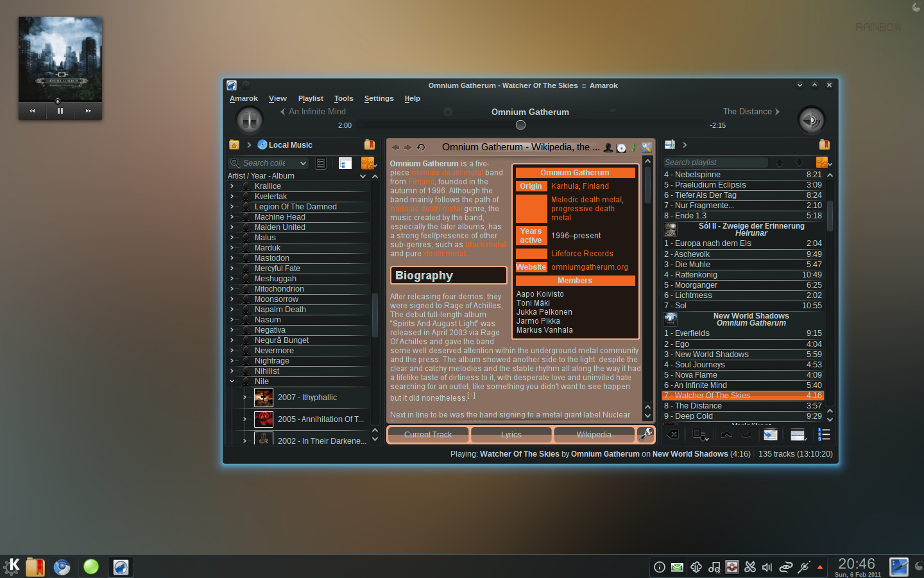
Task: Show track page via green note icon
Action: coord(633,148)
